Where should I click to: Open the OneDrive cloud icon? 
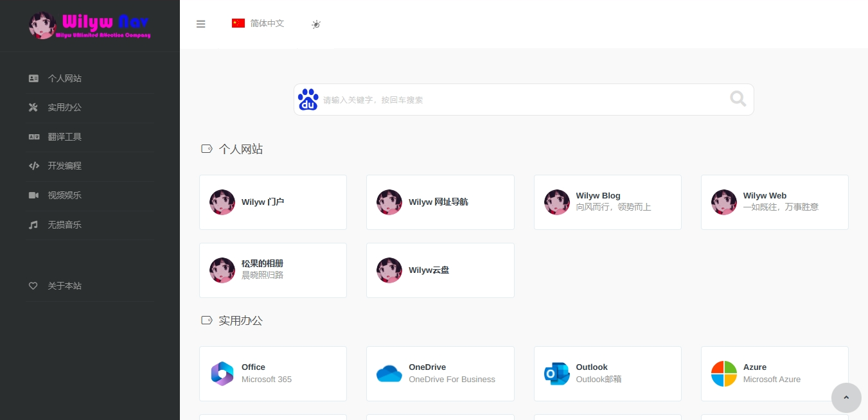[x=389, y=374]
